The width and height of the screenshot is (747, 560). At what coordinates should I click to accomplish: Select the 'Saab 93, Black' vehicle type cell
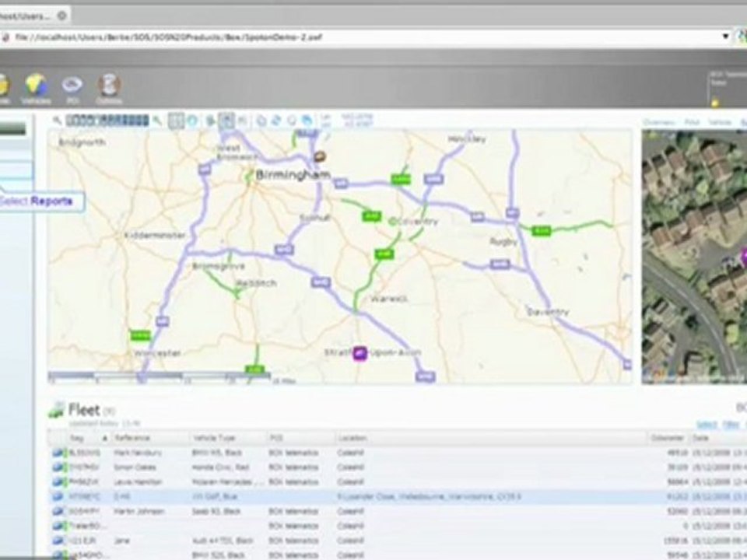(216, 512)
